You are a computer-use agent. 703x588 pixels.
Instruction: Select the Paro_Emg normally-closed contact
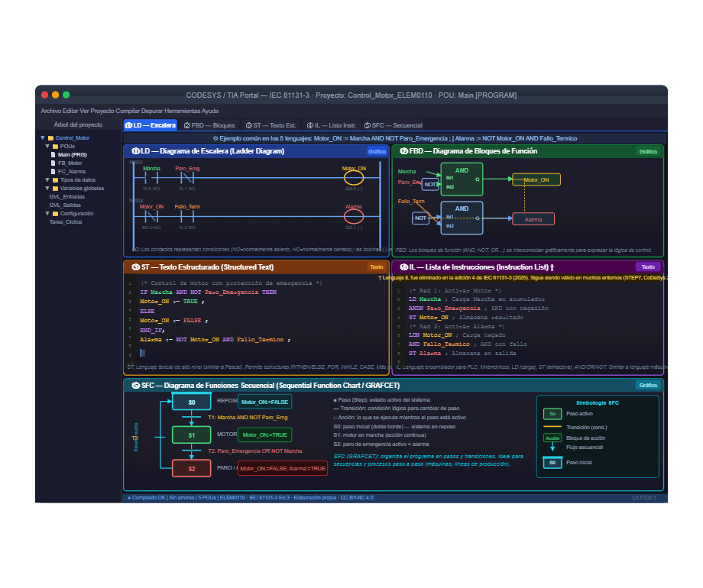click(187, 178)
